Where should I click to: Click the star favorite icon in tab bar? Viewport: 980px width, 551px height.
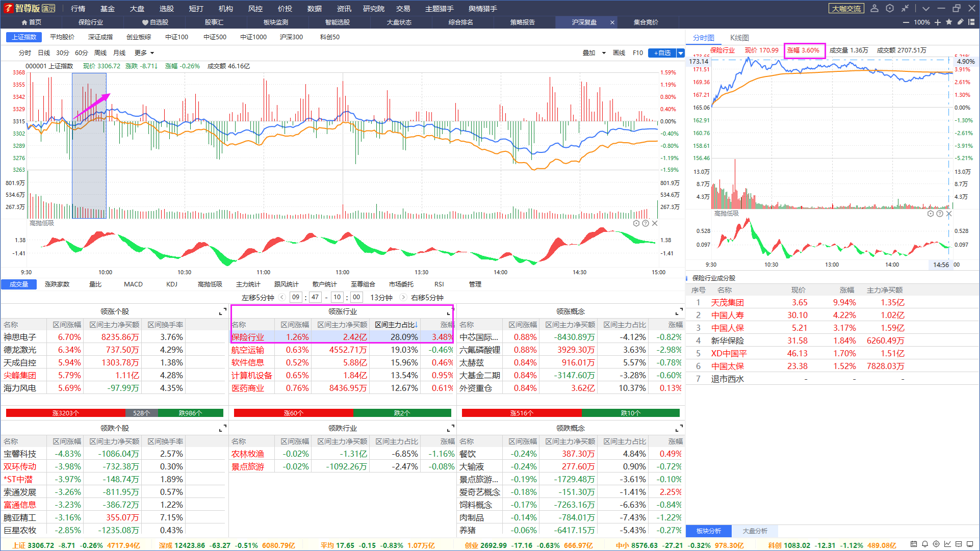[x=949, y=22]
